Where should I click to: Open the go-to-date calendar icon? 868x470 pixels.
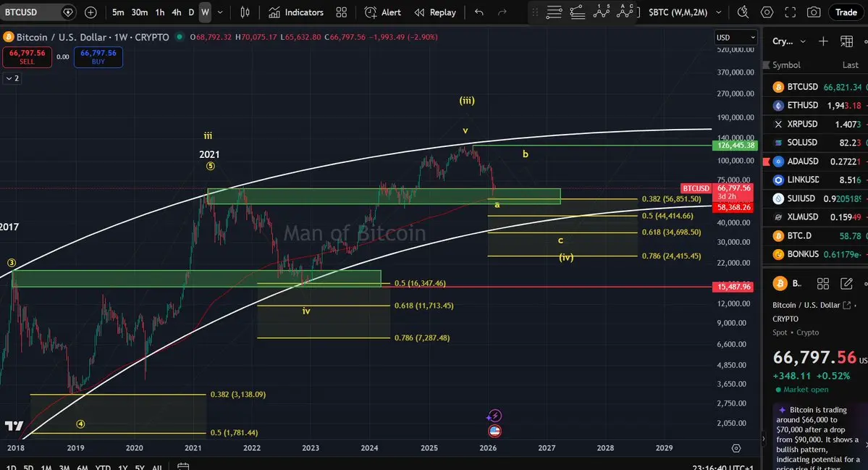point(183,466)
